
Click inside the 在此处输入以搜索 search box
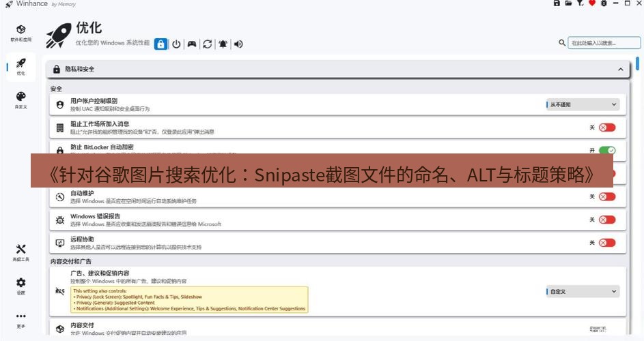pos(604,43)
